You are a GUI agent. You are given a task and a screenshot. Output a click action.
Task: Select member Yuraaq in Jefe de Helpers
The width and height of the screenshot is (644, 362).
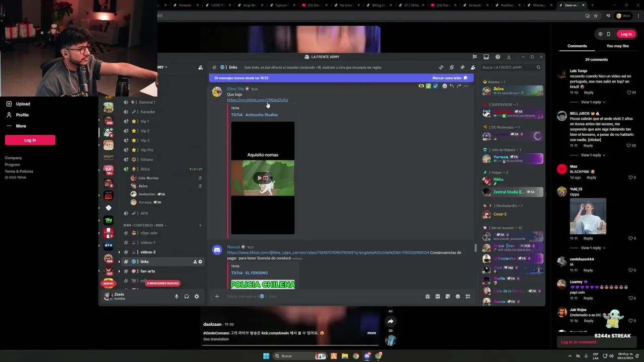point(513,159)
